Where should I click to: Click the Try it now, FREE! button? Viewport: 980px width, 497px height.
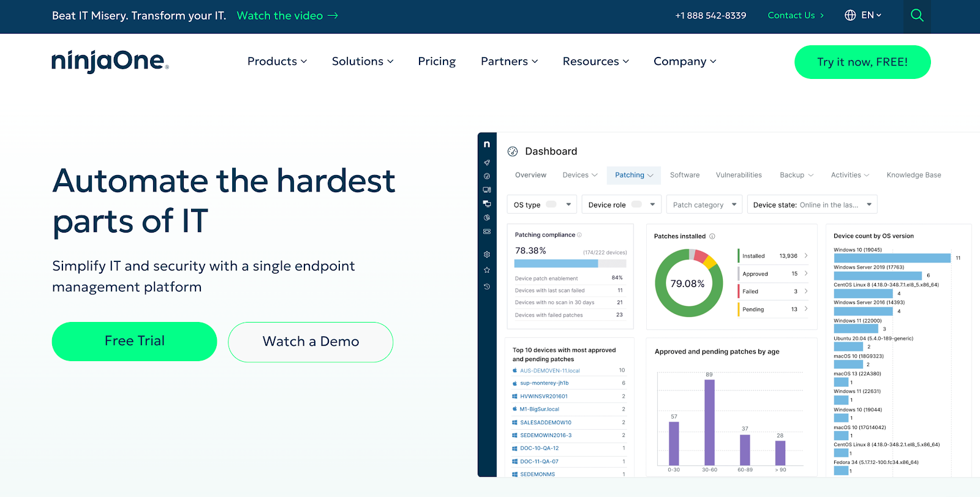coord(862,62)
